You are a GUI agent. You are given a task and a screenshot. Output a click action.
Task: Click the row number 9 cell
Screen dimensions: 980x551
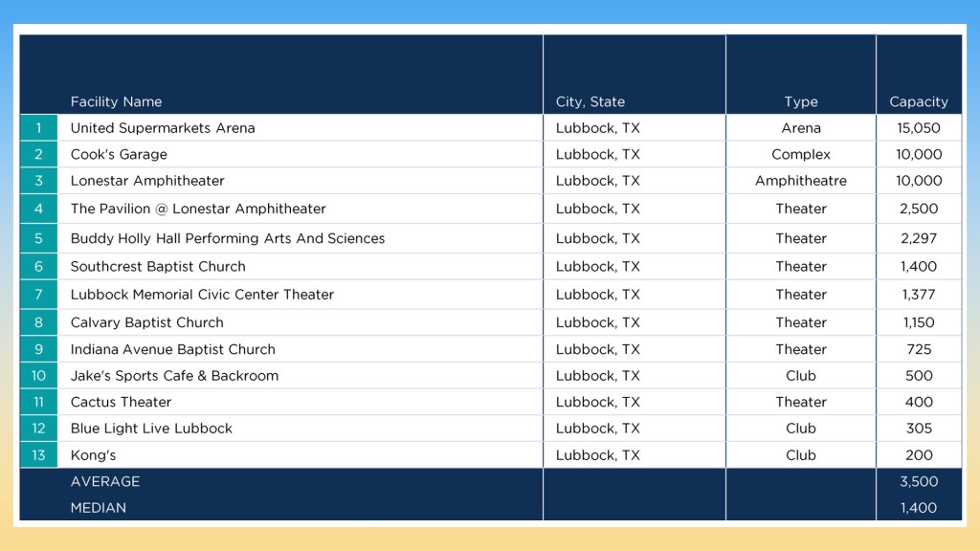38,349
